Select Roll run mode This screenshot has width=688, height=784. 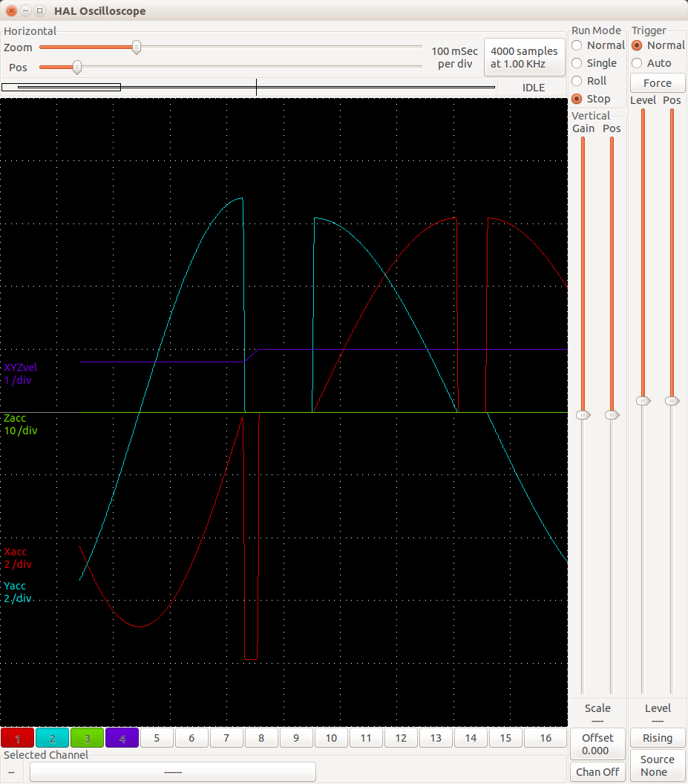pos(577,81)
